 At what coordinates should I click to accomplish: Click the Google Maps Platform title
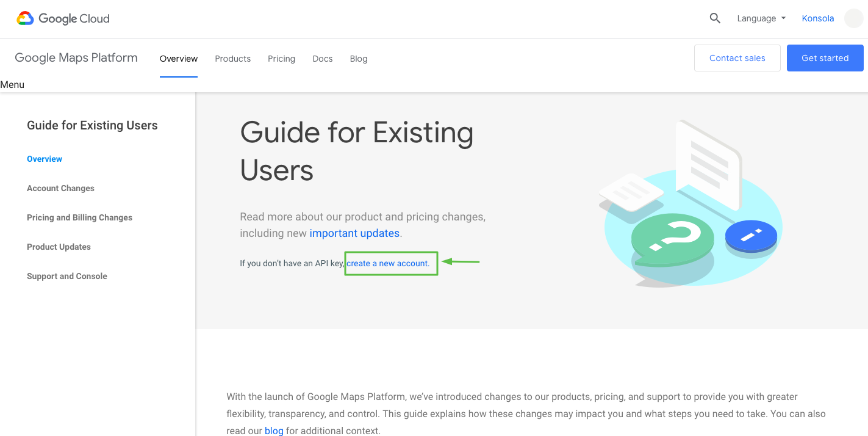click(76, 58)
